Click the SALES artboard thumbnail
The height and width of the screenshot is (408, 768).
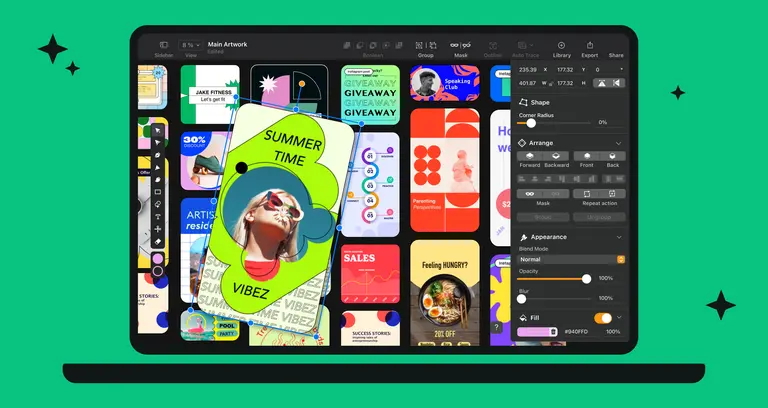(x=370, y=274)
